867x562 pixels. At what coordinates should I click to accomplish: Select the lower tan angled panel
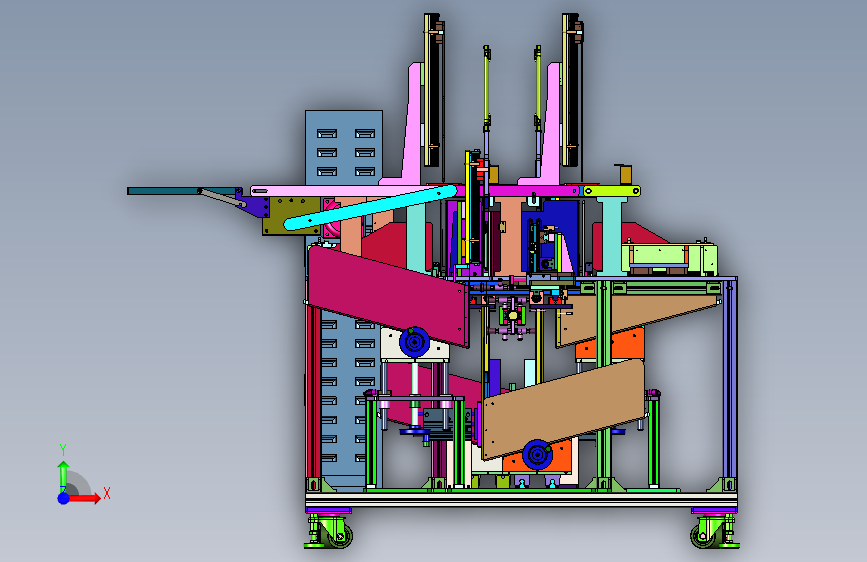(563, 409)
